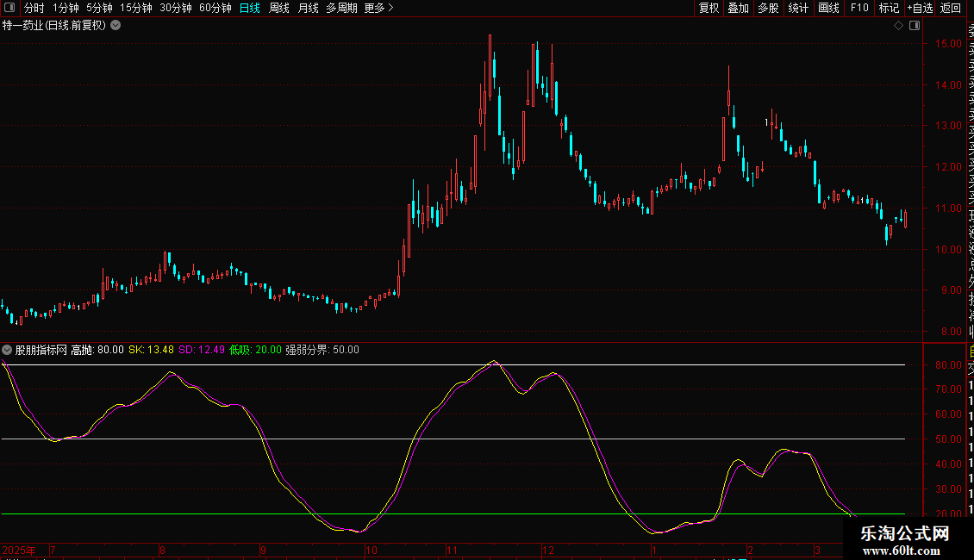The height and width of the screenshot is (560, 974).
Task: Click the 叠加 overlay button
Action: coord(739,8)
